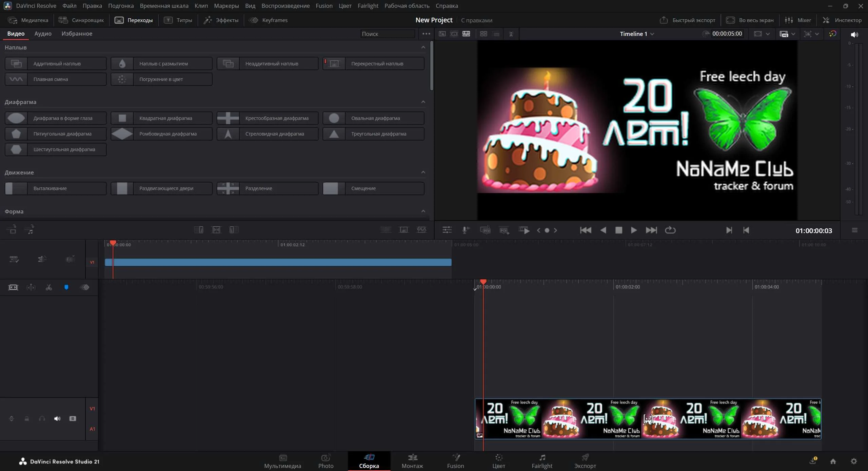Open the viewer tools sliders icon
This screenshot has height=471, width=868.
[447, 230]
